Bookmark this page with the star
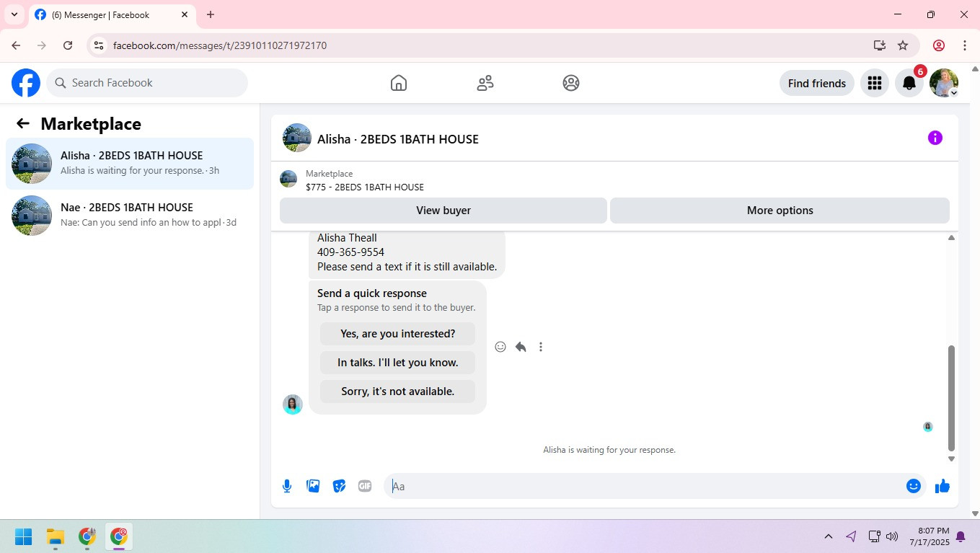Image resolution: width=980 pixels, height=553 pixels. pos(903,45)
